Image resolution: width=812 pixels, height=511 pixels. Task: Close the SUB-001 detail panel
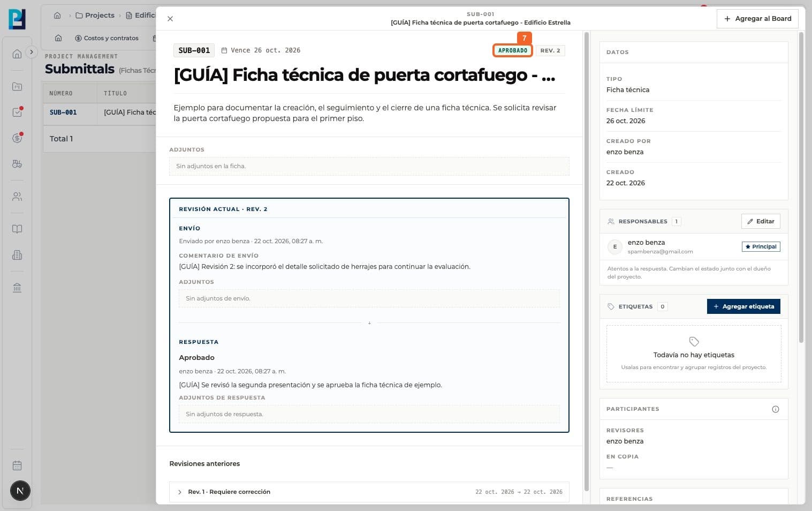170,19
